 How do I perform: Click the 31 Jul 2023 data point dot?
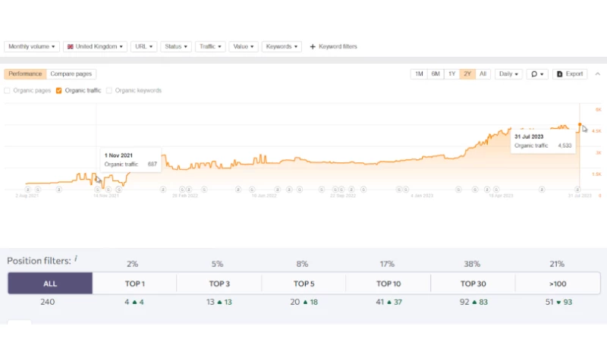tap(580, 124)
